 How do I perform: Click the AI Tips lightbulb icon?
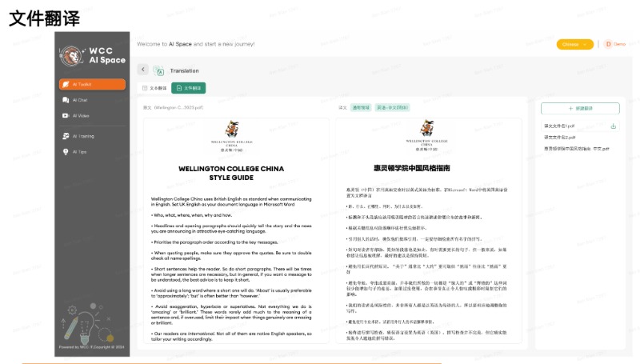pos(66,151)
